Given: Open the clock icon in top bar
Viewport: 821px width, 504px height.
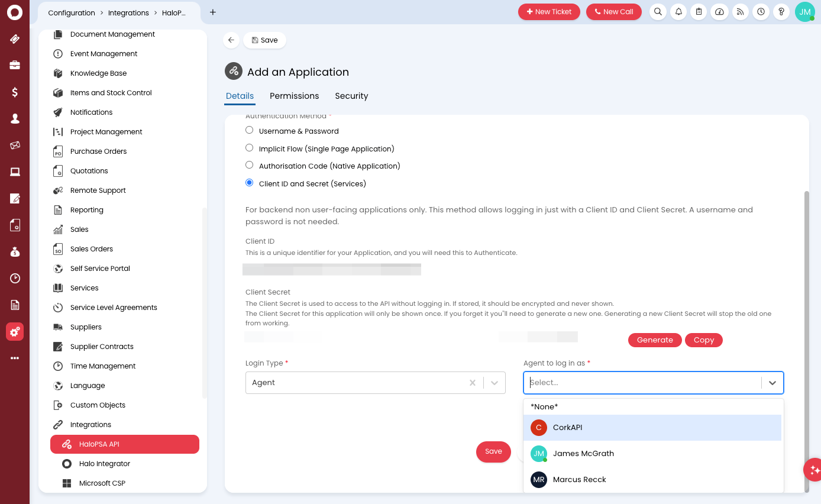Looking at the screenshot, I should pyautogui.click(x=761, y=12).
